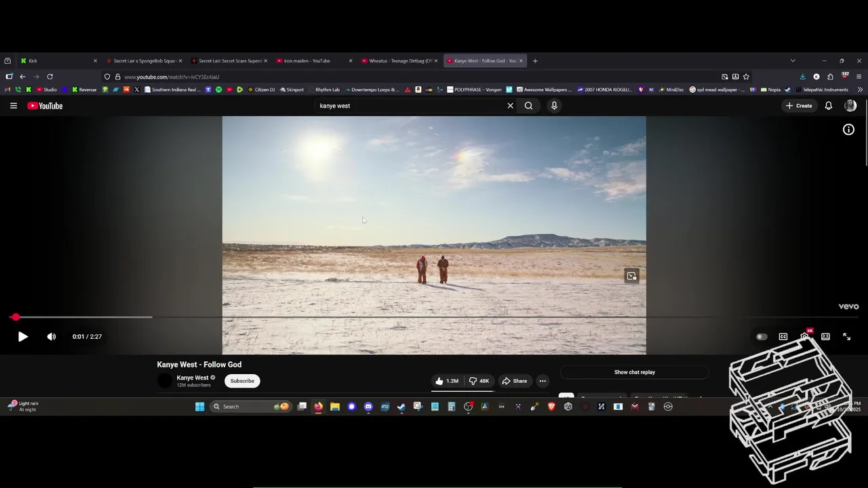868x488 pixels.
Task: Switch to Wheatus - Teenage Dirtbag tab
Action: (399, 61)
